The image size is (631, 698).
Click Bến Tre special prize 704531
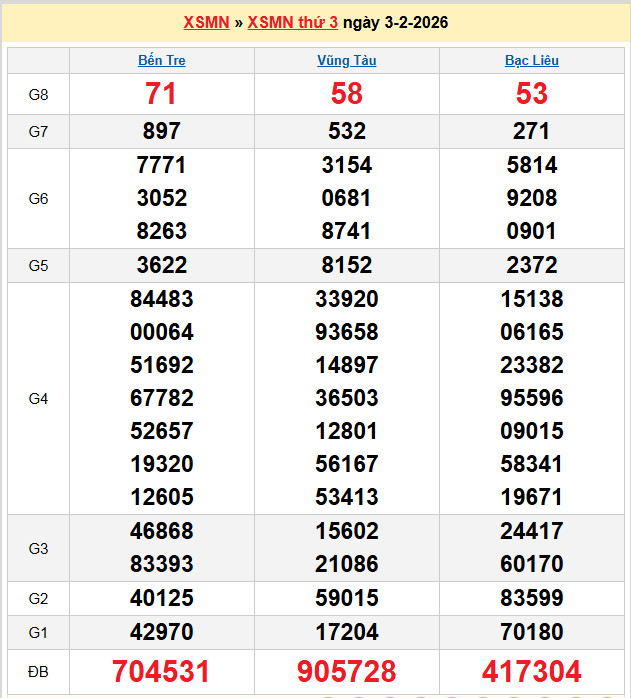(x=161, y=671)
